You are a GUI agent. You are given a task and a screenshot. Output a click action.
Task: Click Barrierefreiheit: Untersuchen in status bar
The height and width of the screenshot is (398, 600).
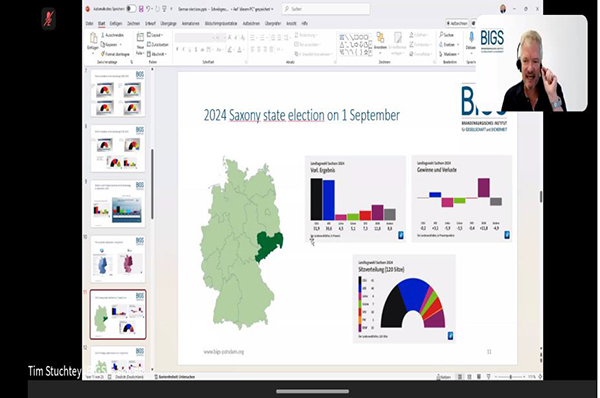pos(174,377)
